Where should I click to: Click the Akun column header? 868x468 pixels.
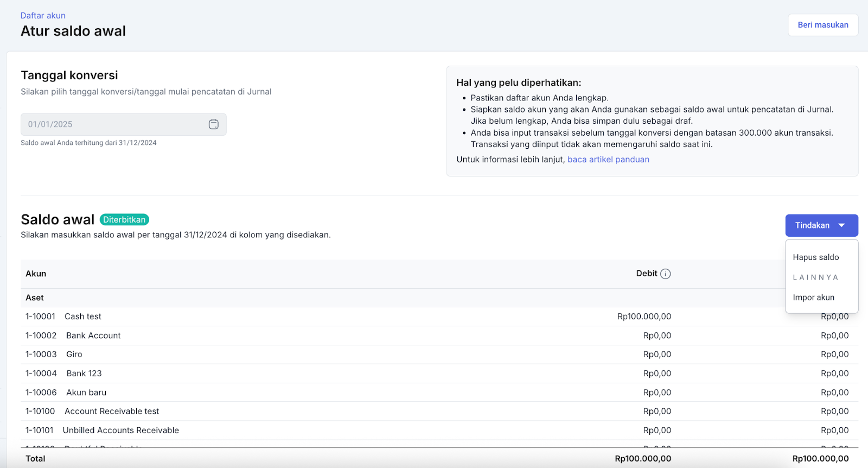point(36,274)
